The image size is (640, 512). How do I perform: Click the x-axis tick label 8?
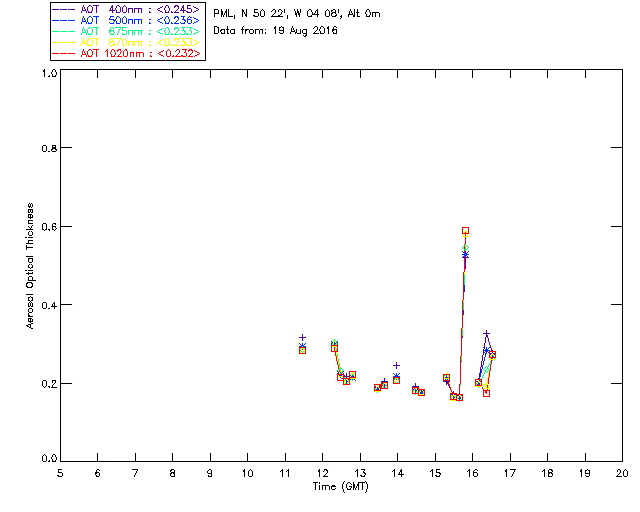(x=173, y=473)
